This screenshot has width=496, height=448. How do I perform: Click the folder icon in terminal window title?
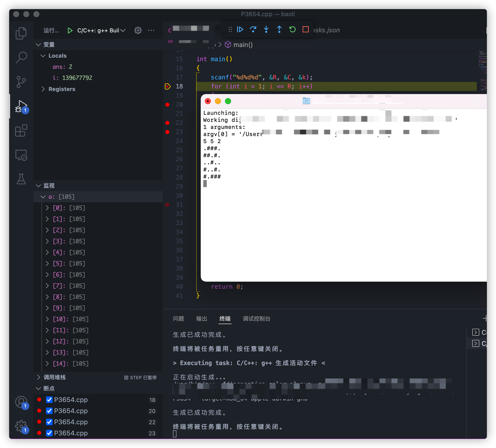coord(306,101)
